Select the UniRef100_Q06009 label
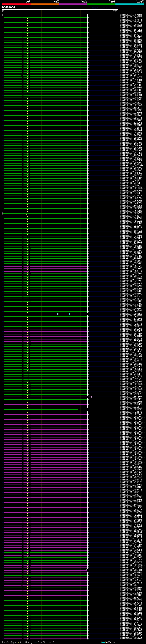Screen dimensions: 146x644 tap(131, 382)
